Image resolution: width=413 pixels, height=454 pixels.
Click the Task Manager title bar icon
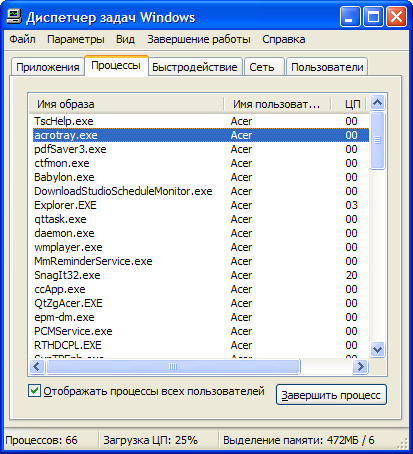[x=14, y=17]
